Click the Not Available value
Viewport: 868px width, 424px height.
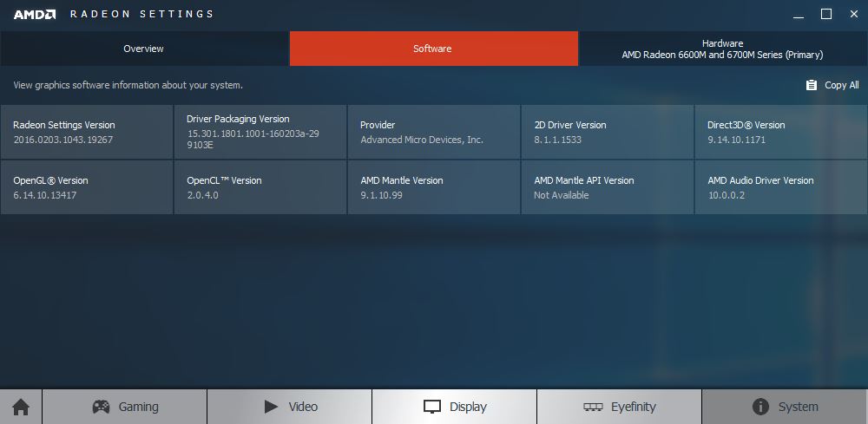(x=562, y=195)
